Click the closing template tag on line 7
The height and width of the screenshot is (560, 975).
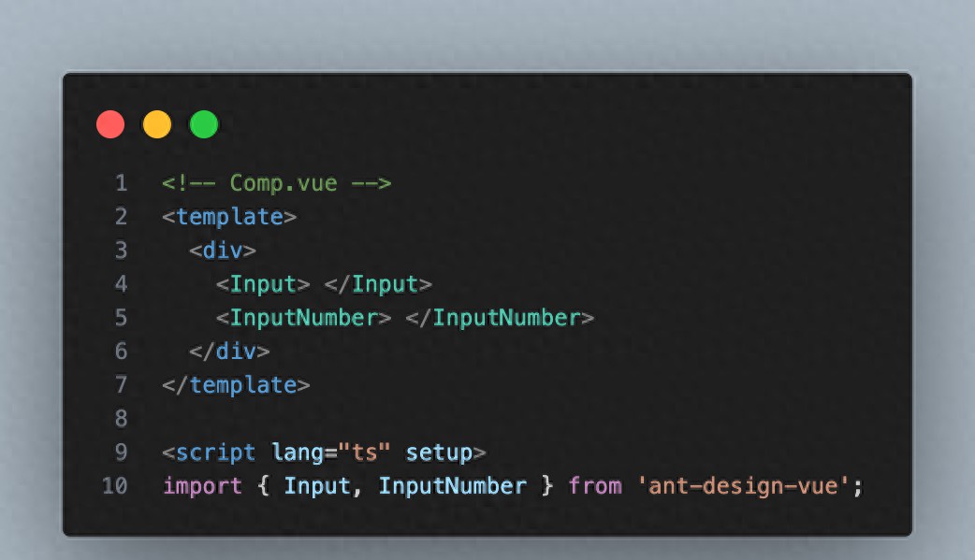[236, 385]
